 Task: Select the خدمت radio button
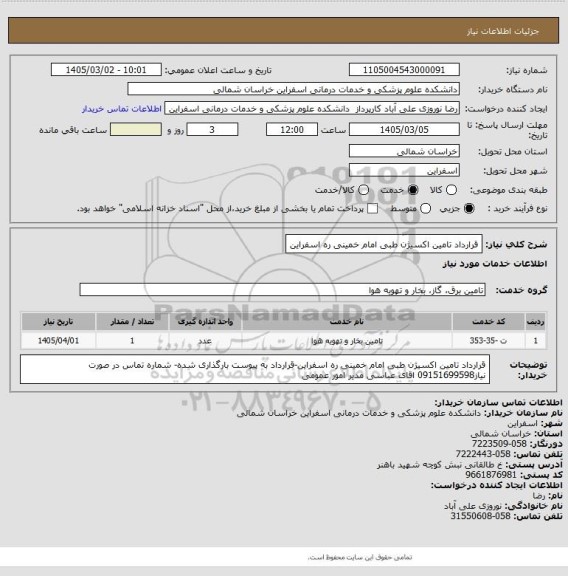point(413,190)
